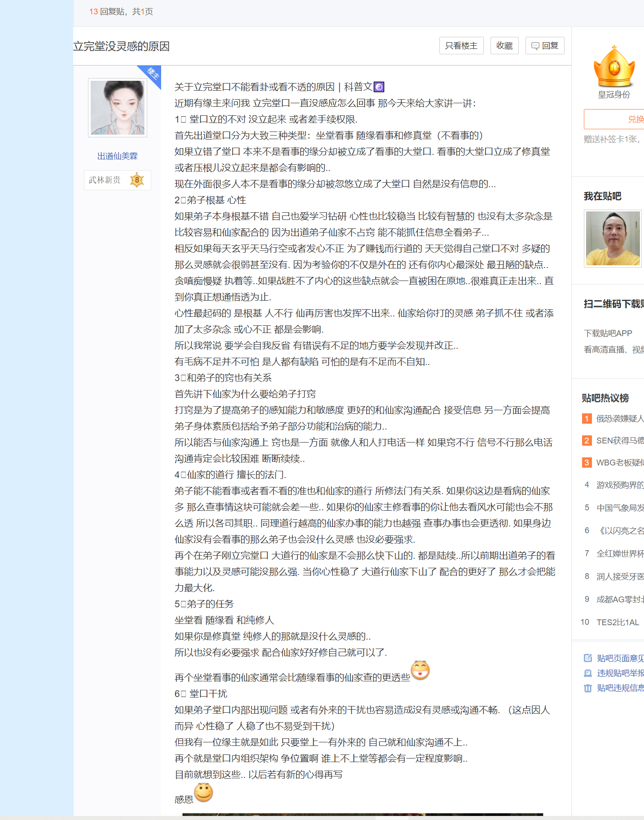Click the 只看楼主 button
This screenshot has width=644, height=820.
point(461,46)
